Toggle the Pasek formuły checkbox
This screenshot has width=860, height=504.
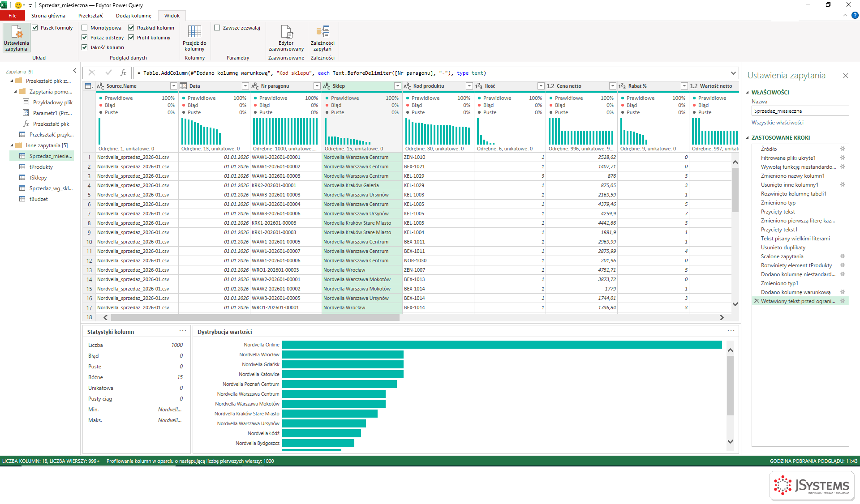pyautogui.click(x=35, y=28)
